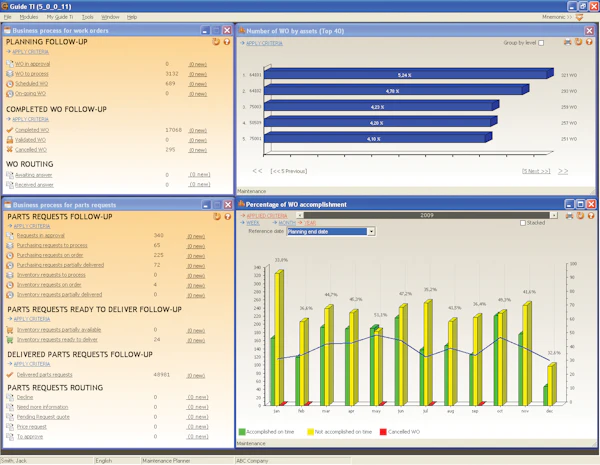The image size is (600, 465).
Task: Select the top bar for asset 64101
Action: click(x=408, y=74)
